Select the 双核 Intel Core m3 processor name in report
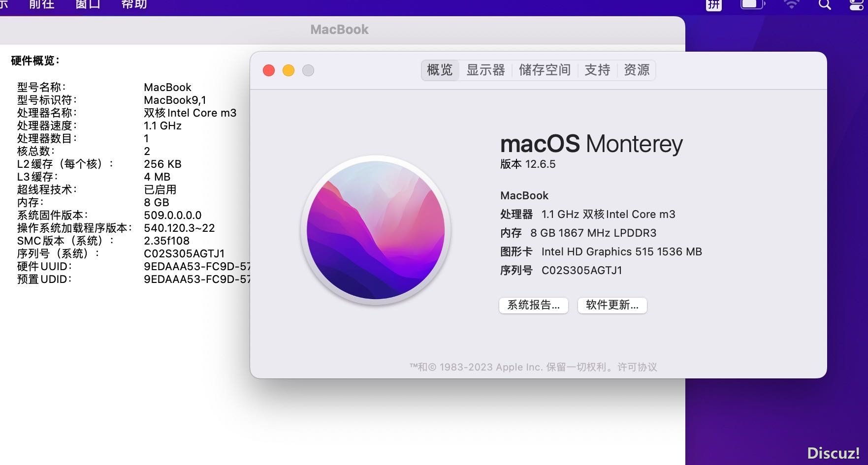The height and width of the screenshot is (465, 868). pos(190,113)
